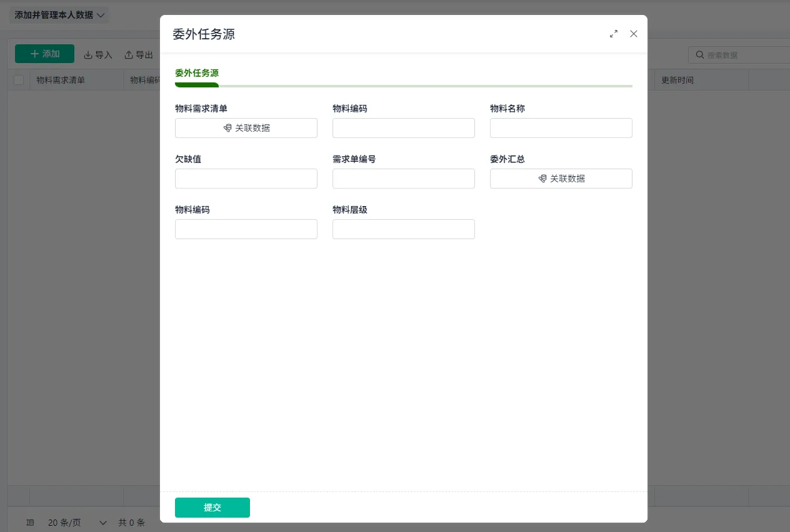Click the 更新时间 column header
790x532 pixels.
point(677,80)
